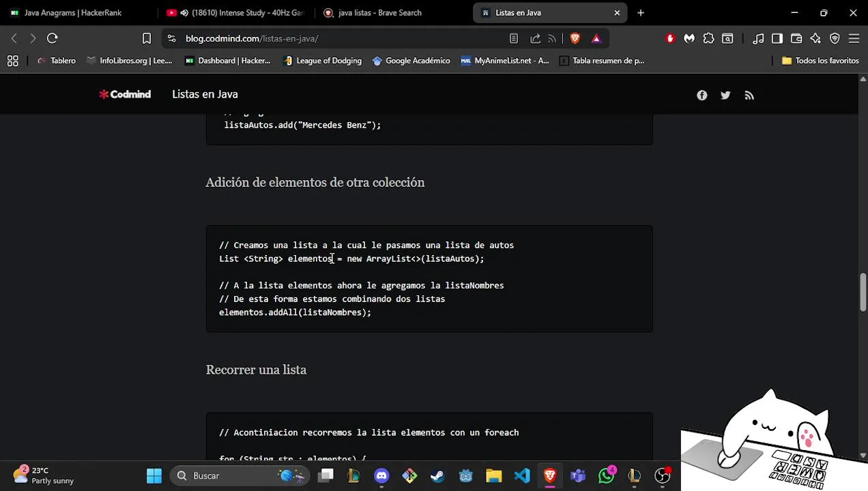Open Brave Shields lion icon
The height and width of the screenshot is (491, 868).
(x=575, y=38)
